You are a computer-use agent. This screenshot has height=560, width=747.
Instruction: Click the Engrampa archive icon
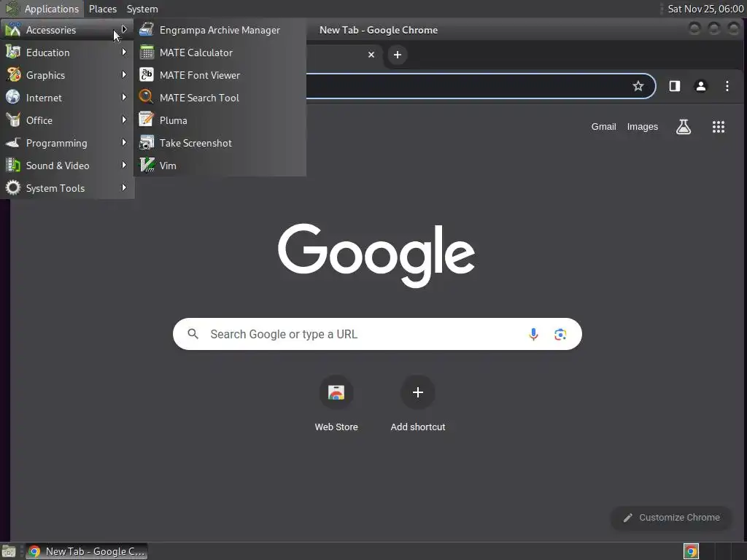pyautogui.click(x=147, y=29)
